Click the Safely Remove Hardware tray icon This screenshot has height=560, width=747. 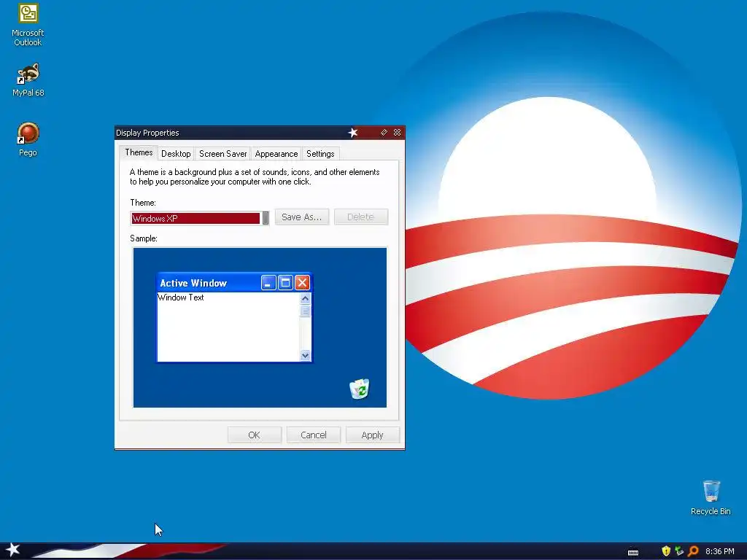(x=679, y=551)
